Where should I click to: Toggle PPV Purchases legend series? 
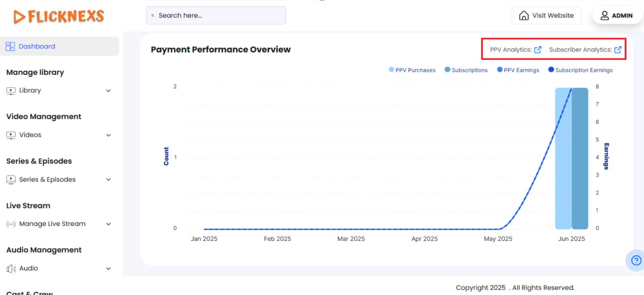tap(412, 70)
